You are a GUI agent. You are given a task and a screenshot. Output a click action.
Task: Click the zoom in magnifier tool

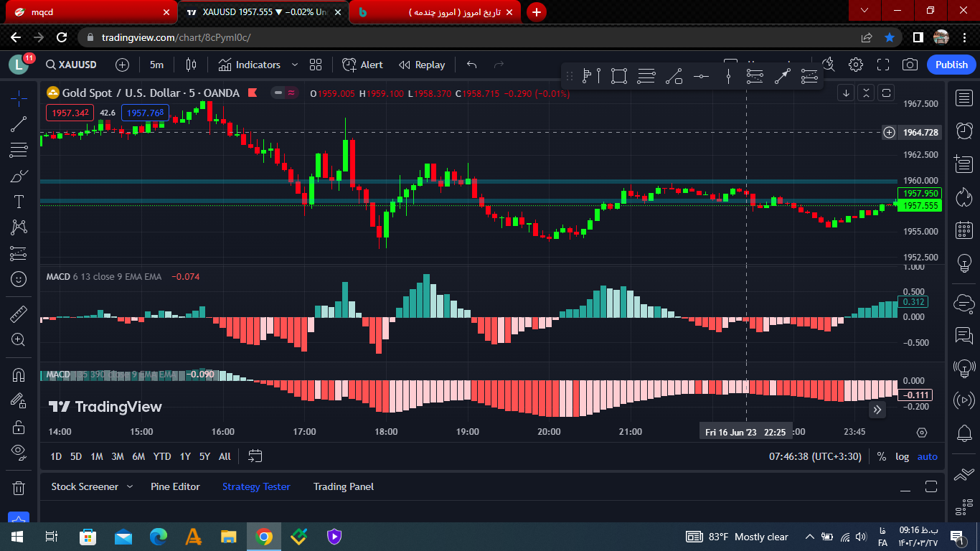19,339
